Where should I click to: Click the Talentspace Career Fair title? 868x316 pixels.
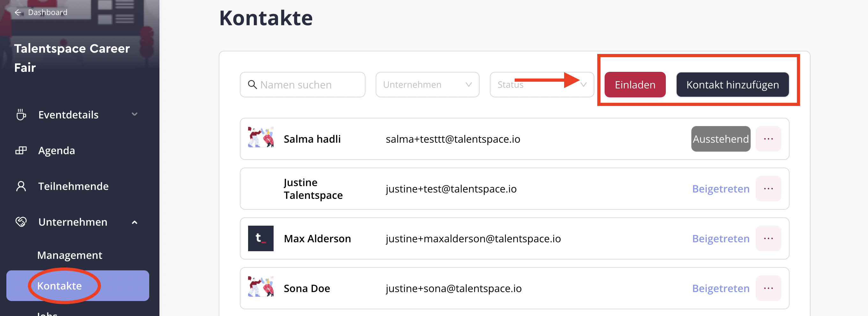click(72, 58)
